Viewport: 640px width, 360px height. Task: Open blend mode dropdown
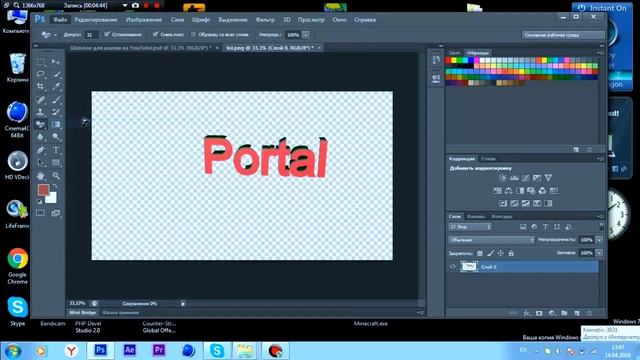(491, 240)
